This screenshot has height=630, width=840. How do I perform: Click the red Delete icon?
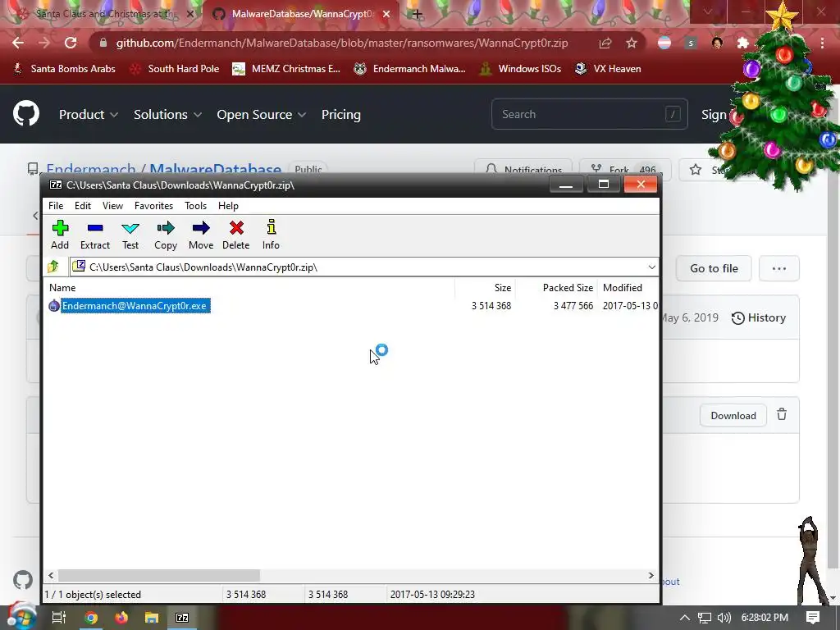[x=235, y=235]
